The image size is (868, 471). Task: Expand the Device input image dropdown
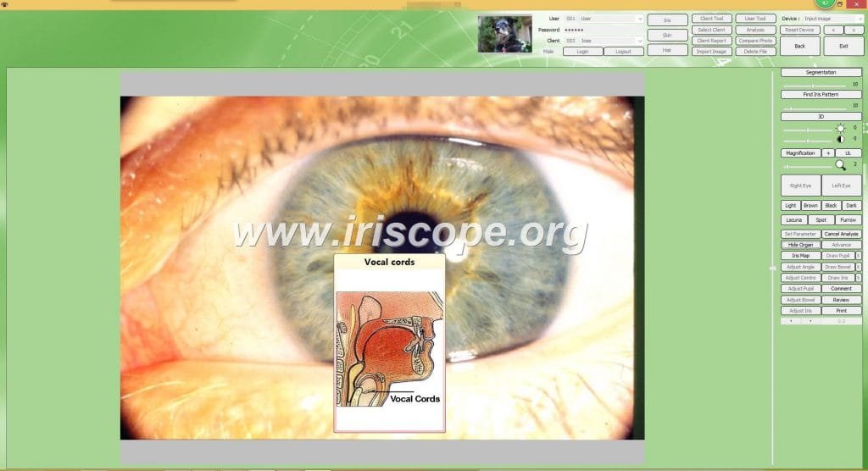[859, 19]
